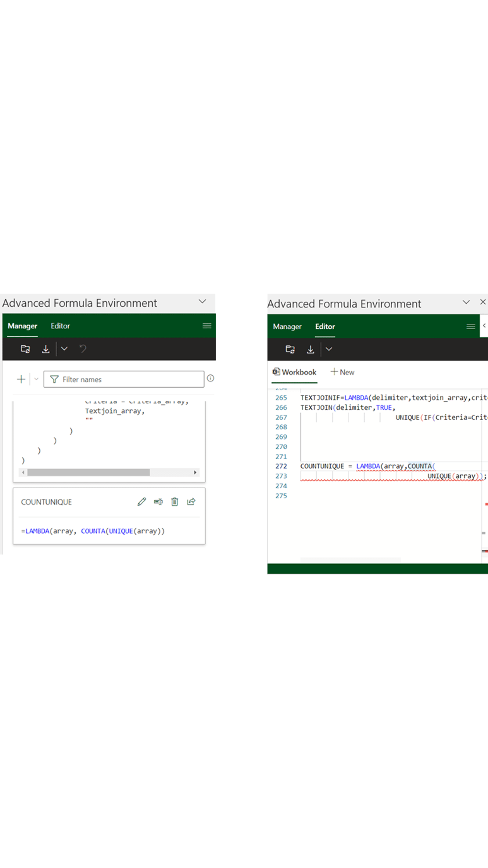Open the info tooltip beside the filter box
488x868 pixels.
pyautogui.click(x=210, y=378)
